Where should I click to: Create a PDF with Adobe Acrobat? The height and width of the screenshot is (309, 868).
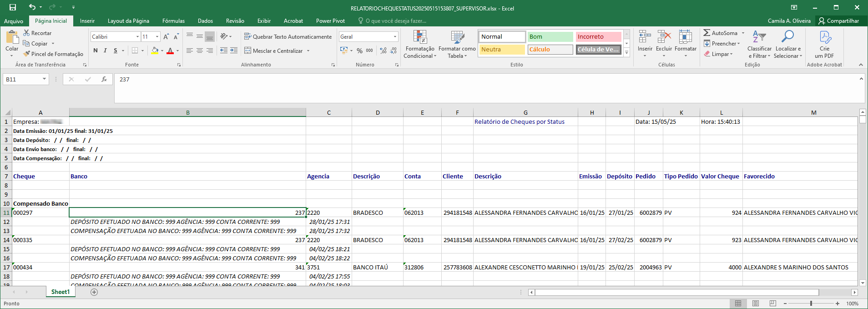[x=824, y=44]
